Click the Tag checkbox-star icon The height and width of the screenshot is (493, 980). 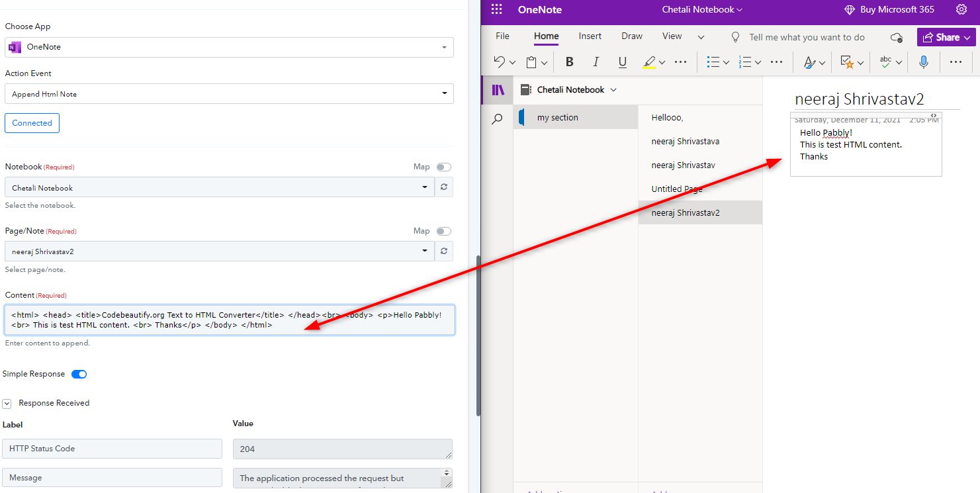coord(847,62)
